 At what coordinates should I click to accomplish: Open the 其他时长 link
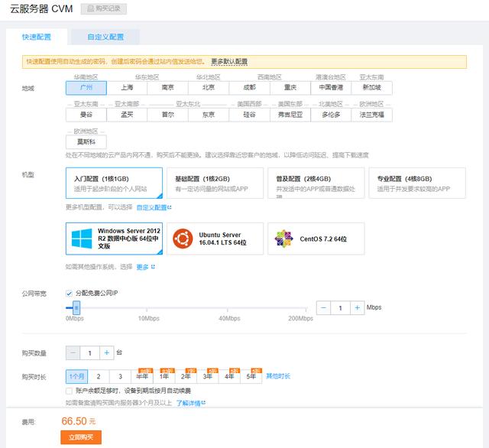[278, 376]
